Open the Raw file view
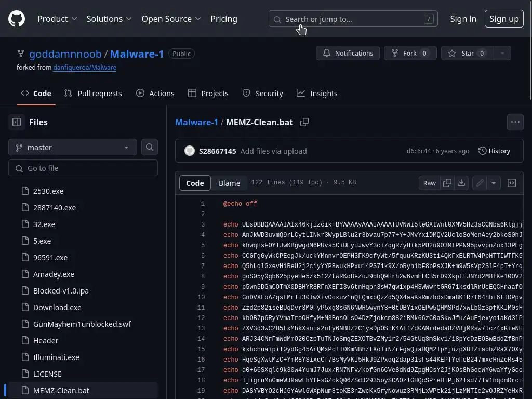532x399 pixels. [x=430, y=183]
